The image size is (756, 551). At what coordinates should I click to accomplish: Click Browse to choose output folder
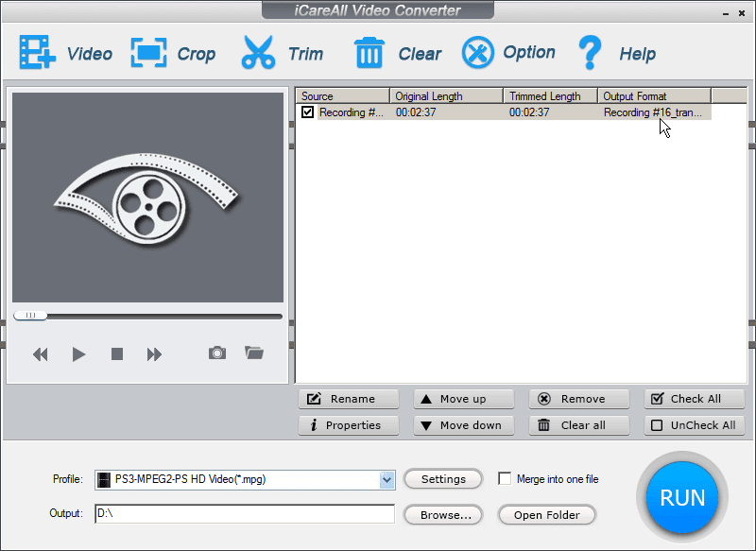(x=442, y=515)
